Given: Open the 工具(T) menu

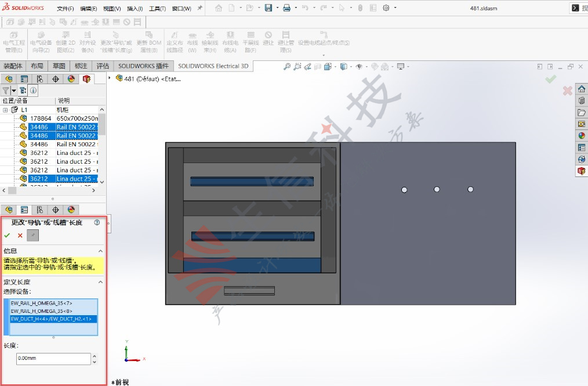Looking at the screenshot, I should [157, 8].
